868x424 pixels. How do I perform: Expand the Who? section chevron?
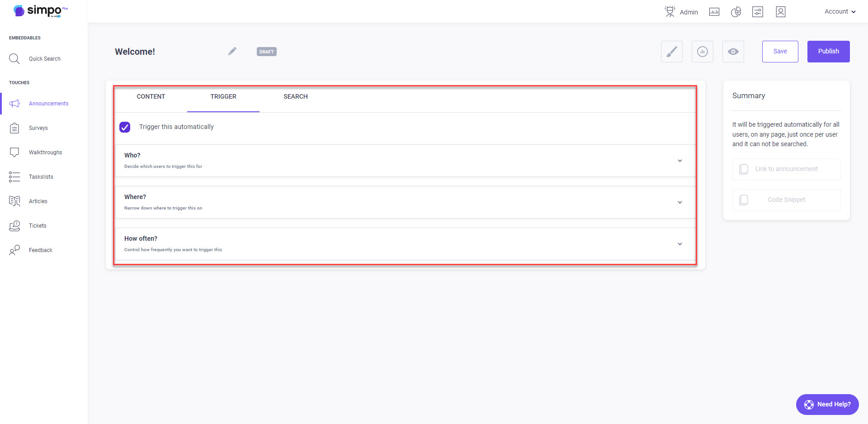[680, 161]
